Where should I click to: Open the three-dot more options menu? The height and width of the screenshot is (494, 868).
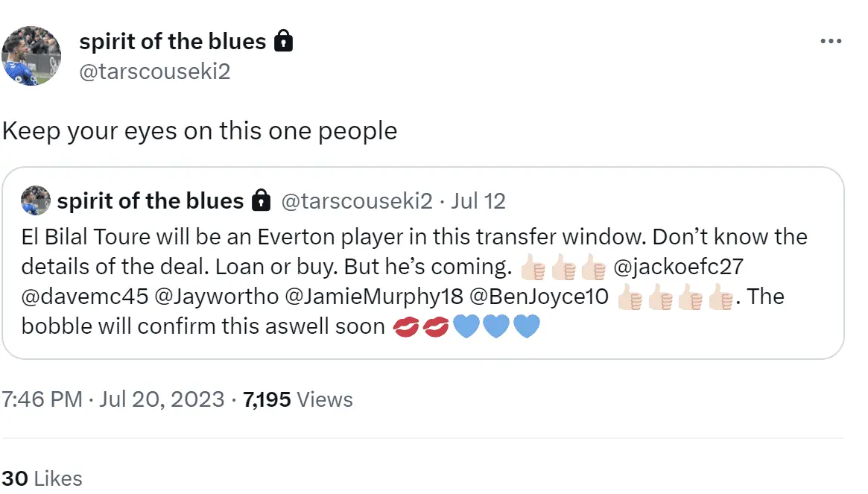[x=830, y=42]
